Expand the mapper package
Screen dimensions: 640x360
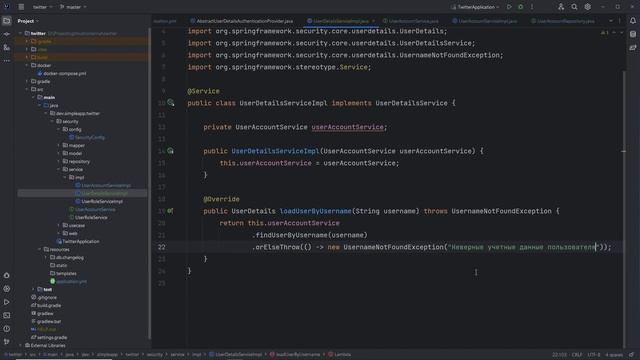(59, 145)
